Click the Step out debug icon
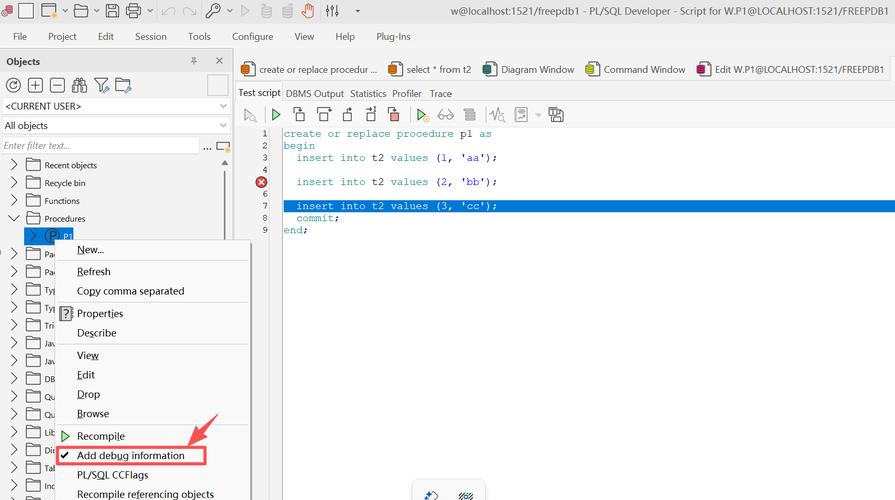 tap(347, 115)
